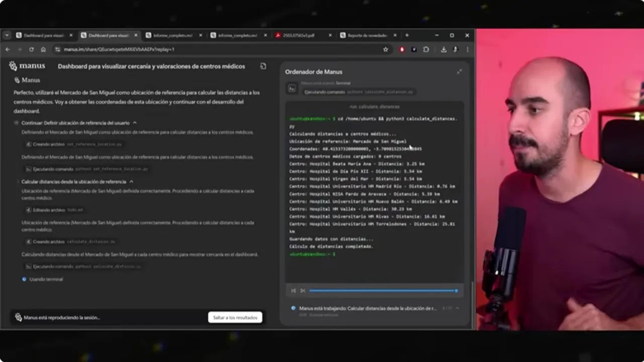The height and width of the screenshot is (362, 644).
Task: Open 'Ejecutando comando python3 calculate_distances.py' left chip
Action: (84, 266)
